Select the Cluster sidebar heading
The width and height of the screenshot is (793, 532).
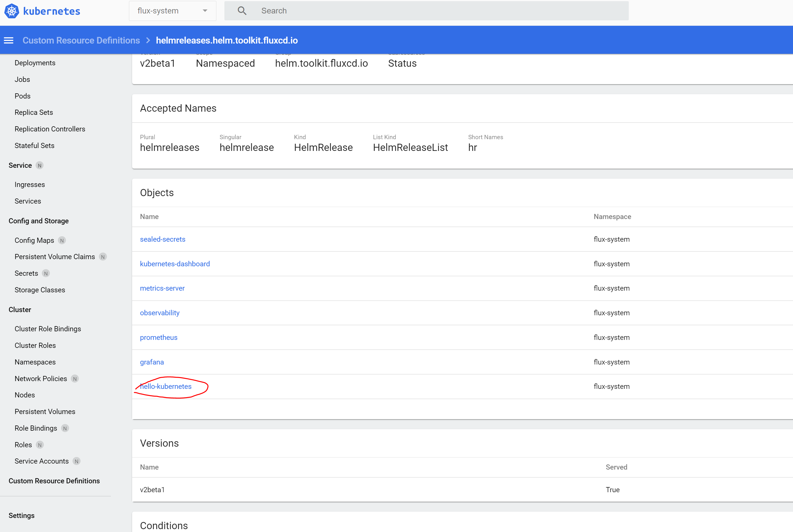coord(20,310)
